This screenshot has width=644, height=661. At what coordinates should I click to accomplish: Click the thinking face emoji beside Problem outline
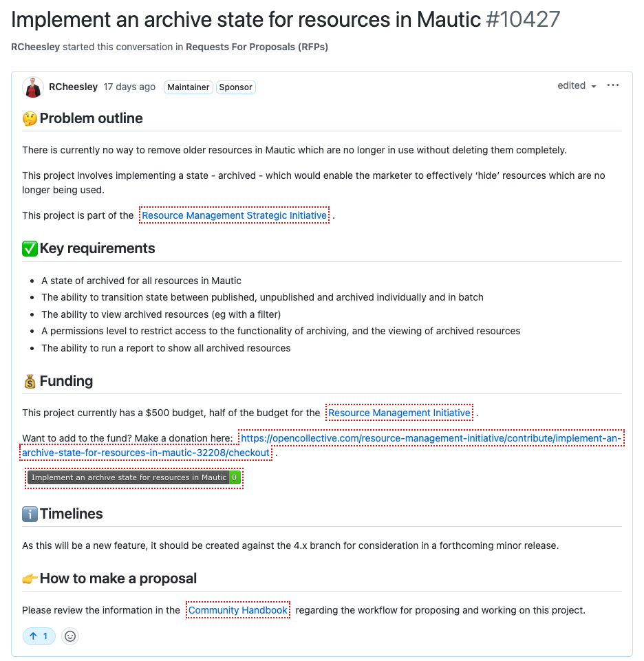[28, 117]
